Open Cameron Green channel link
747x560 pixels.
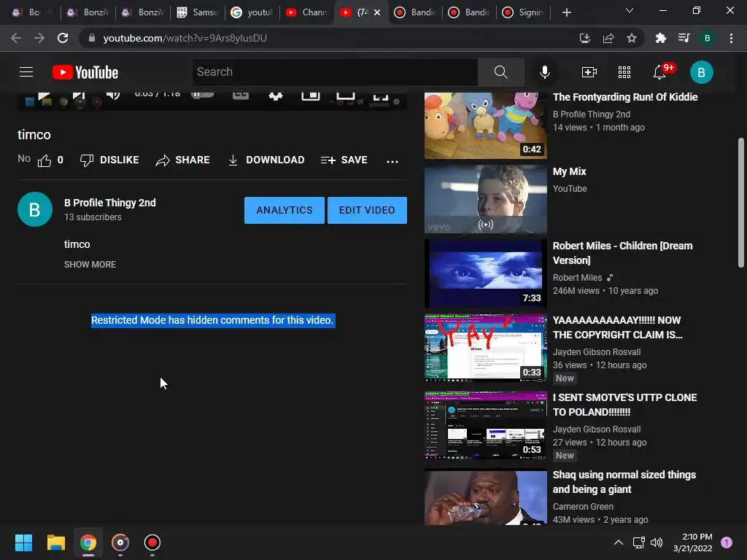tap(583, 507)
